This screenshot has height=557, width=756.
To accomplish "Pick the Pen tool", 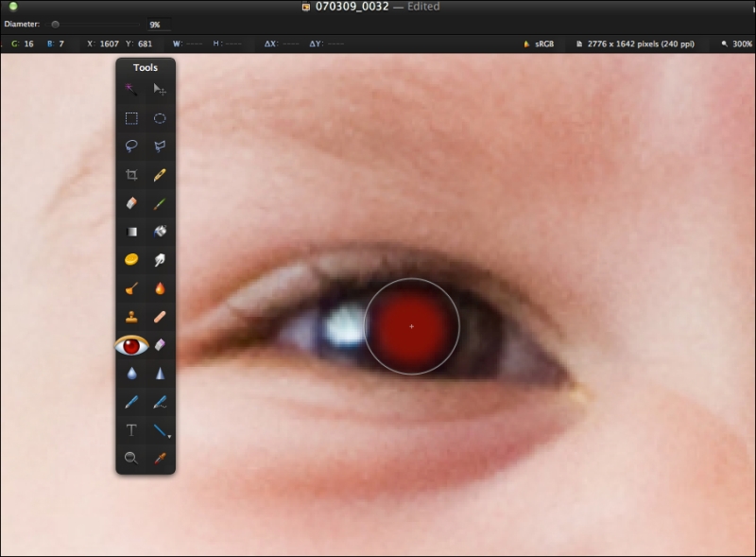I will [131, 402].
